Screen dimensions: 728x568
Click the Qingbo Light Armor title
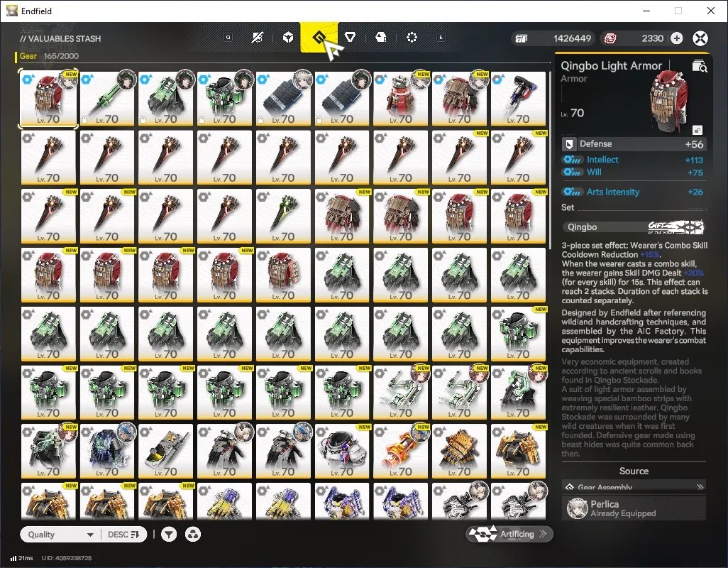click(x=611, y=66)
